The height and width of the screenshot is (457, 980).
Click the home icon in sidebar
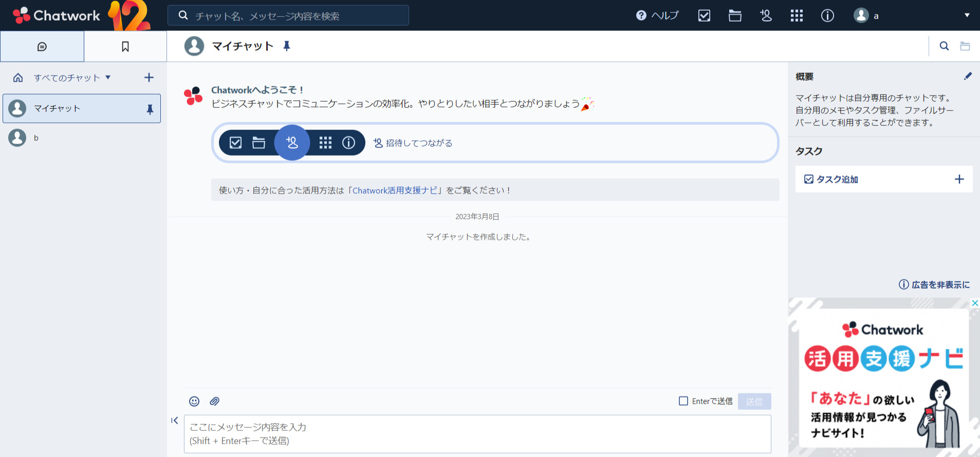tap(18, 78)
